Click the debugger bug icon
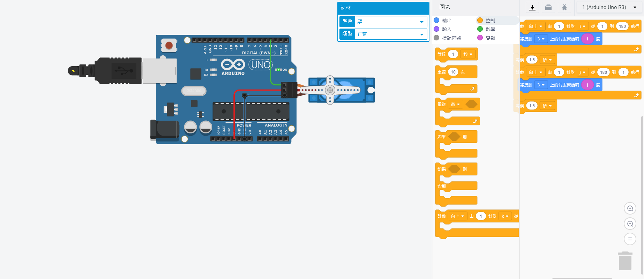The image size is (644, 279). (564, 7)
